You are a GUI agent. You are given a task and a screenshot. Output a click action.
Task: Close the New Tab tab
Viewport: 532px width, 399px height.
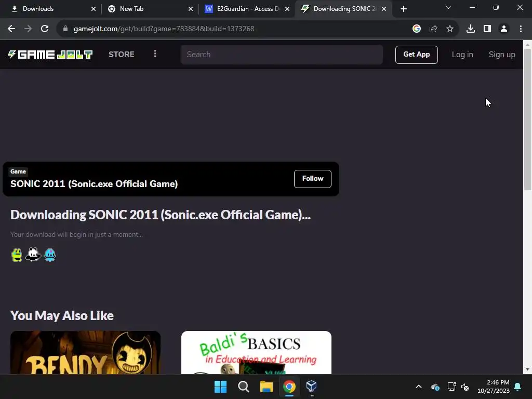click(191, 9)
